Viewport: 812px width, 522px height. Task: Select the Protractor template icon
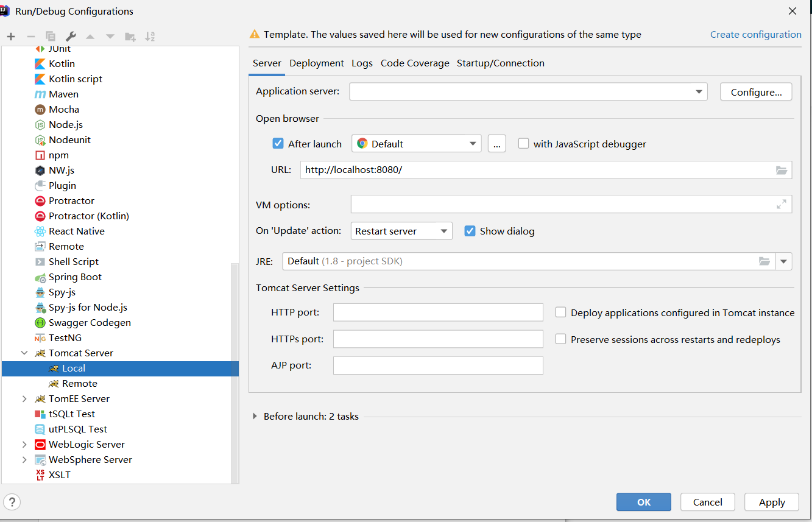click(40, 200)
